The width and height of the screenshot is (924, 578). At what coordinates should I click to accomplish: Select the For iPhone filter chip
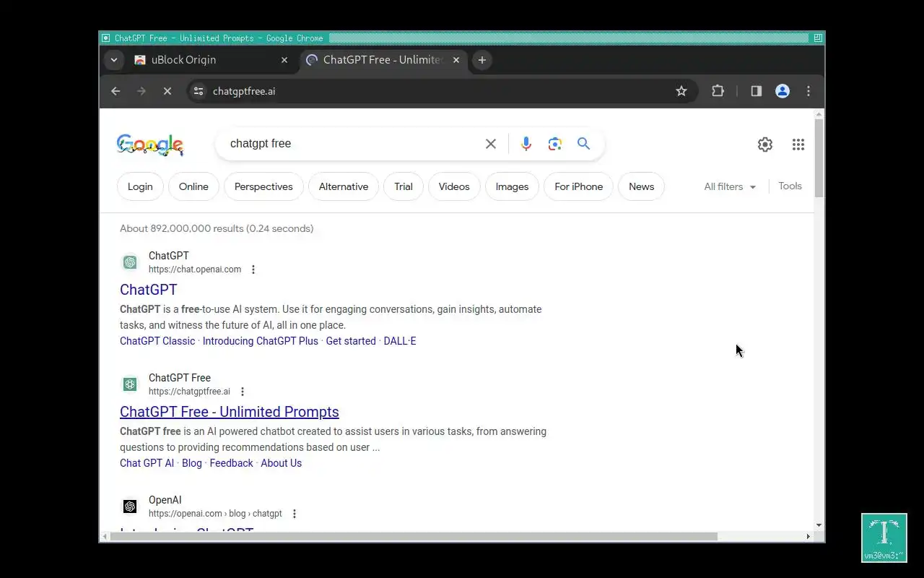coord(578,186)
